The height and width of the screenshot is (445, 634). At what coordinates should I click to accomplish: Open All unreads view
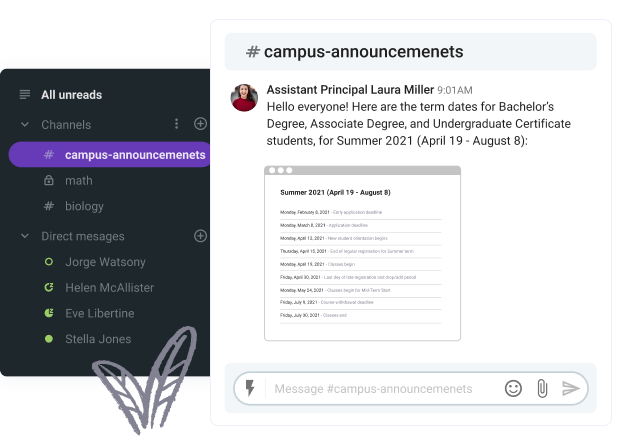pos(71,95)
